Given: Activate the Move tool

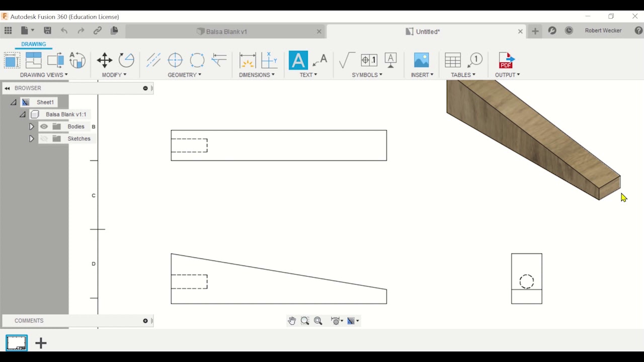Looking at the screenshot, I should coord(105,60).
